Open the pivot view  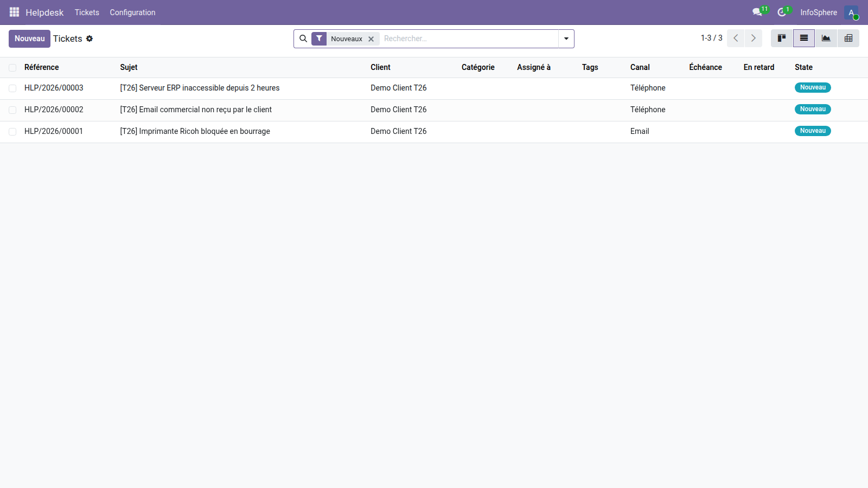(x=848, y=38)
